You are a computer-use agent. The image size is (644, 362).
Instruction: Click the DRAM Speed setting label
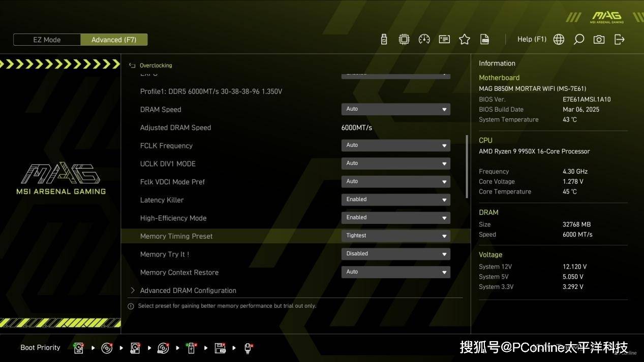(161, 110)
